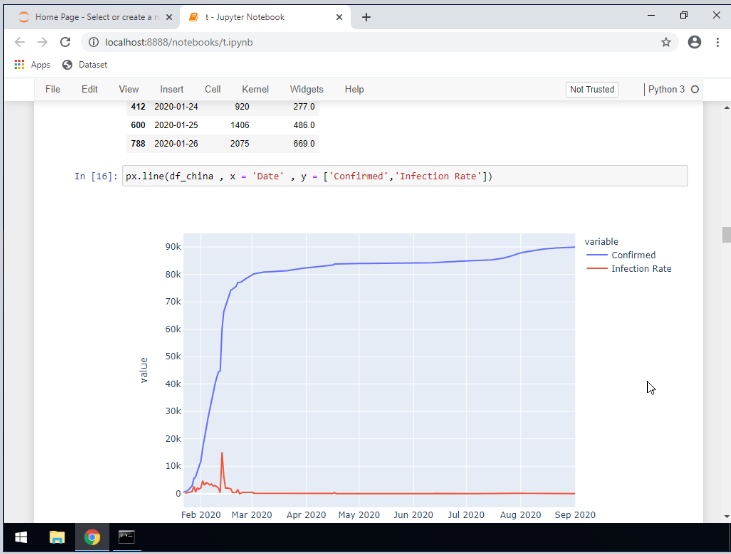Click the table value 2075
This screenshot has height=554, width=731.
(x=240, y=144)
